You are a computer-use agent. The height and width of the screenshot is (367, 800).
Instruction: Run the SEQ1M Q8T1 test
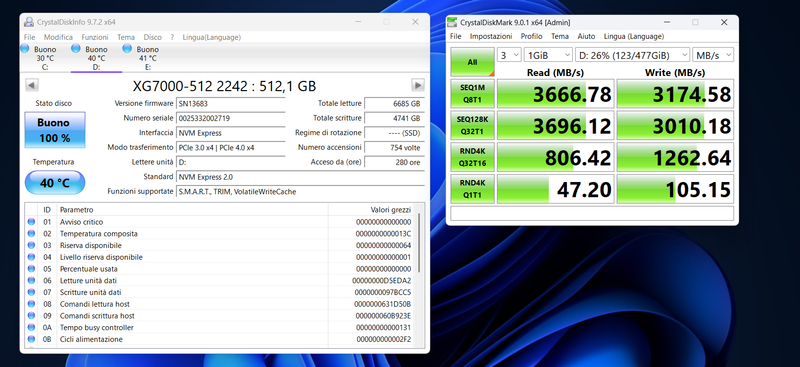[472, 93]
